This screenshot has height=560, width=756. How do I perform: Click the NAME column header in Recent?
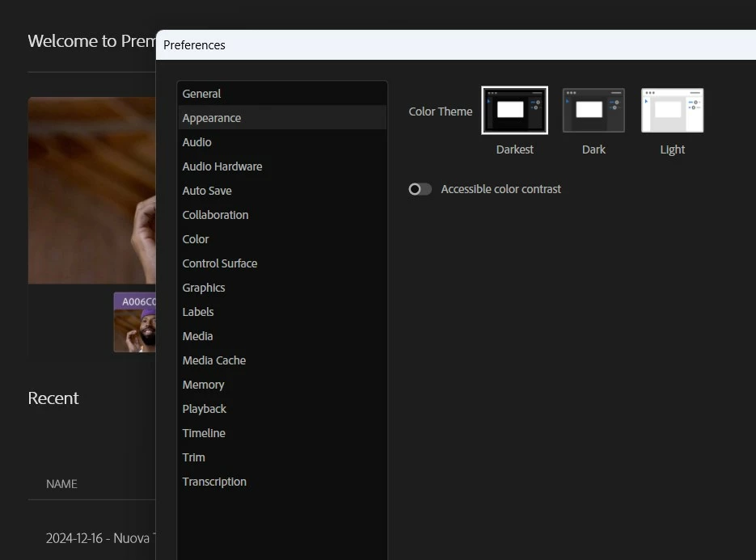pyautogui.click(x=61, y=484)
